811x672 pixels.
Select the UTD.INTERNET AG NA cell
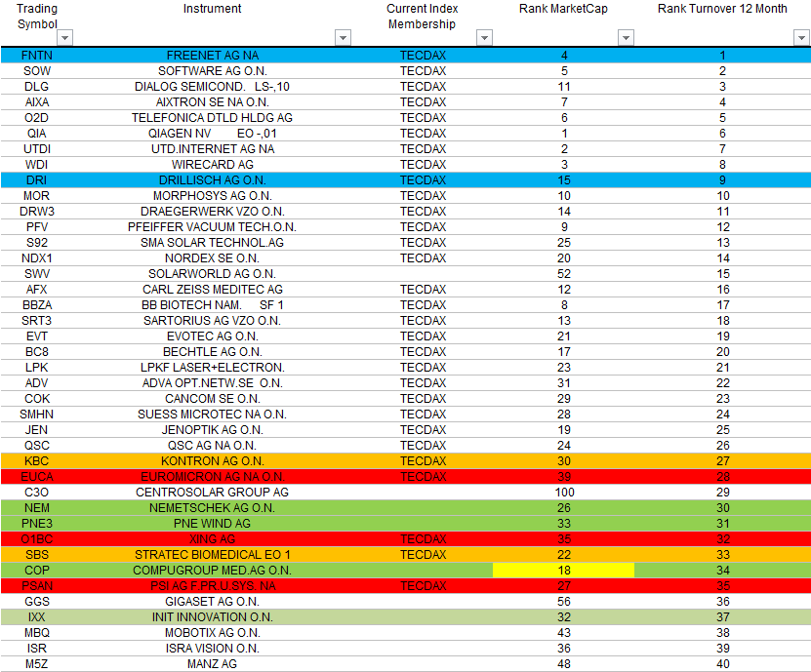pyautogui.click(x=213, y=149)
